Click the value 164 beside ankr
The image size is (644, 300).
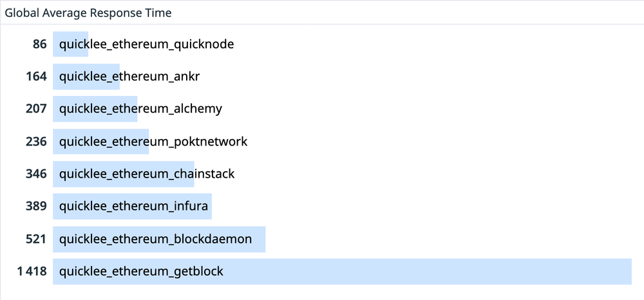click(x=37, y=77)
